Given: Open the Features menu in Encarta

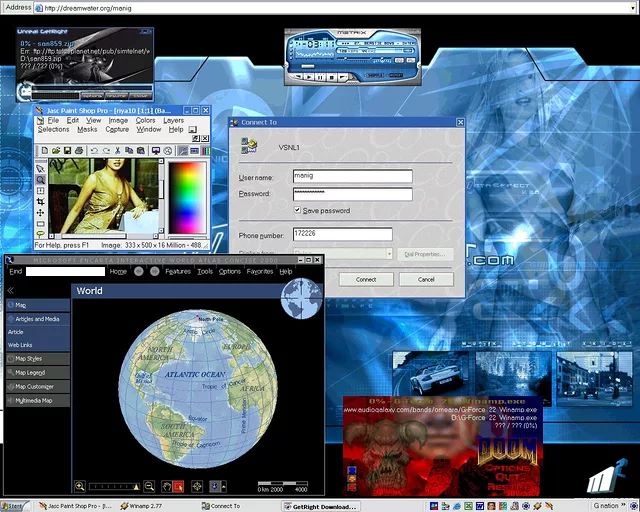Looking at the screenshot, I should [x=178, y=271].
